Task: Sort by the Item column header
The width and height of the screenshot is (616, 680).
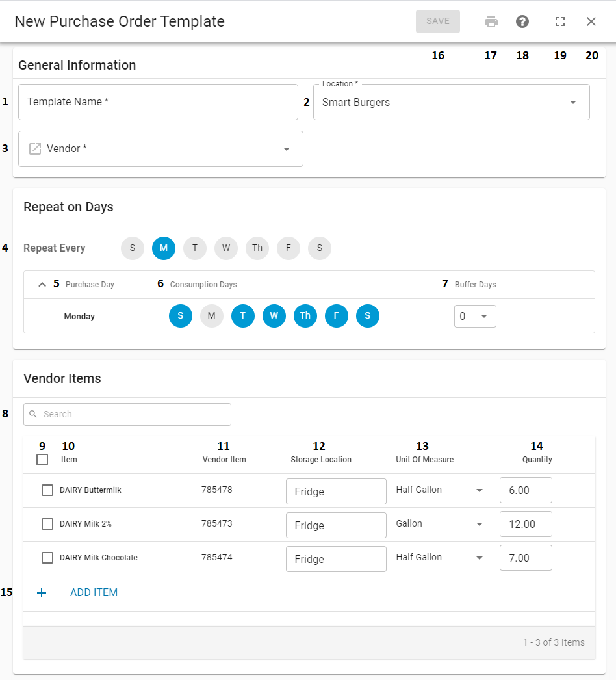Action: coord(69,460)
